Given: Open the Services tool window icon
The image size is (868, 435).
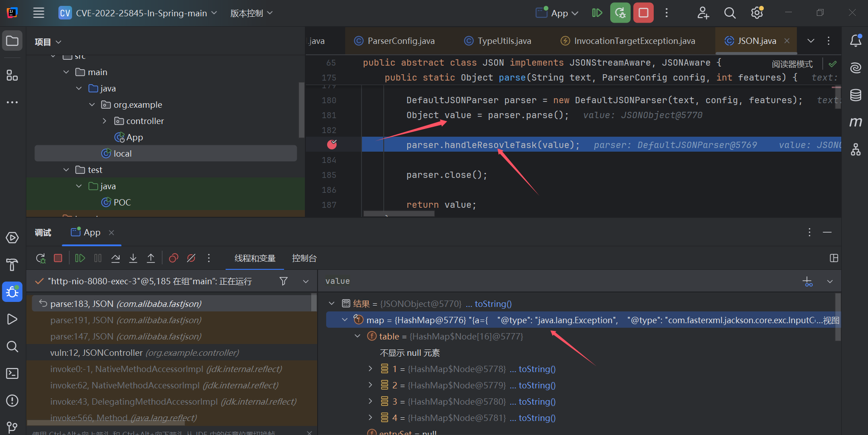Looking at the screenshot, I should pyautogui.click(x=12, y=238).
